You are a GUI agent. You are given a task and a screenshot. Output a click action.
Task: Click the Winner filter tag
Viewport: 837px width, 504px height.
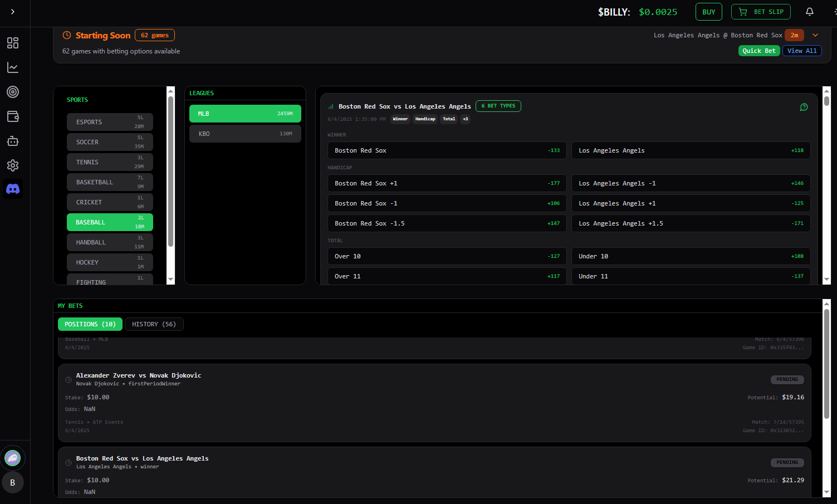400,119
